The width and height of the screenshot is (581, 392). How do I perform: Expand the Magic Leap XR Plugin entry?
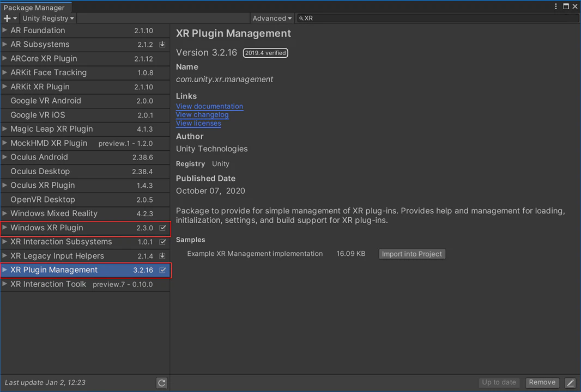(x=4, y=128)
